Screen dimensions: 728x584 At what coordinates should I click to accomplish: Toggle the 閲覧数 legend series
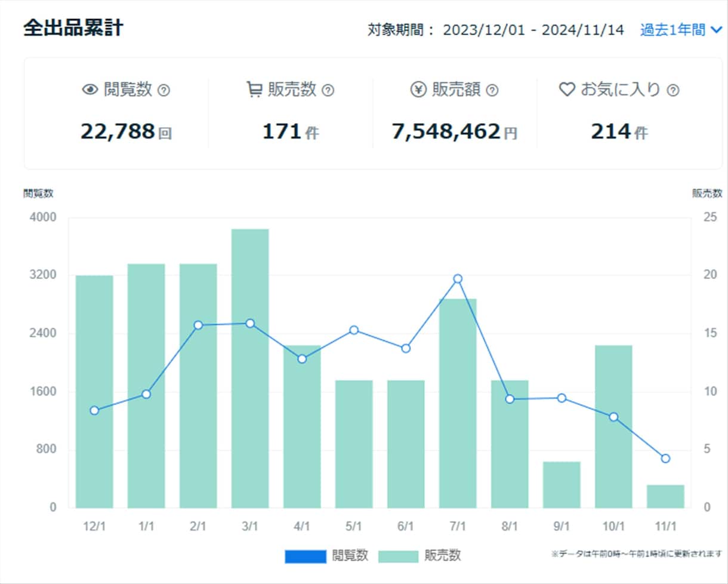[x=327, y=556]
